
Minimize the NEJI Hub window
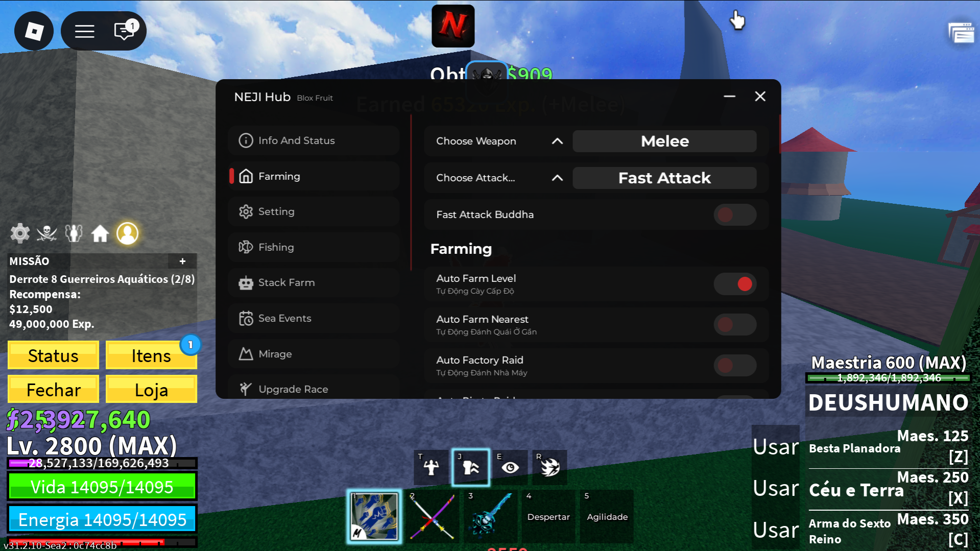click(x=729, y=97)
